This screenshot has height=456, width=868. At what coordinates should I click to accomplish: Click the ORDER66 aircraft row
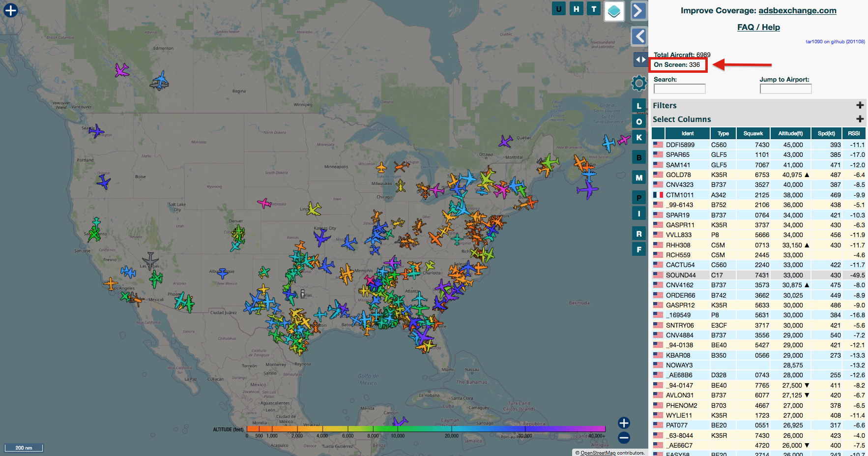click(x=758, y=296)
